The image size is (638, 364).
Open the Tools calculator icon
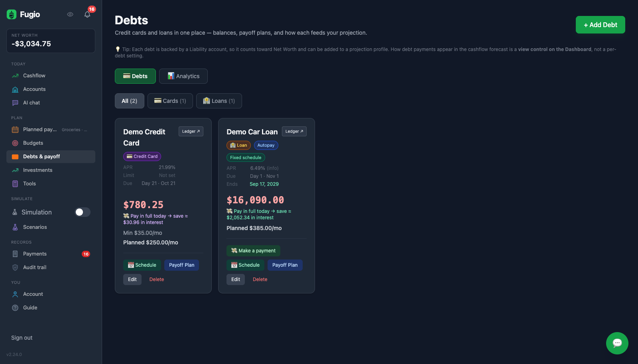(15, 184)
